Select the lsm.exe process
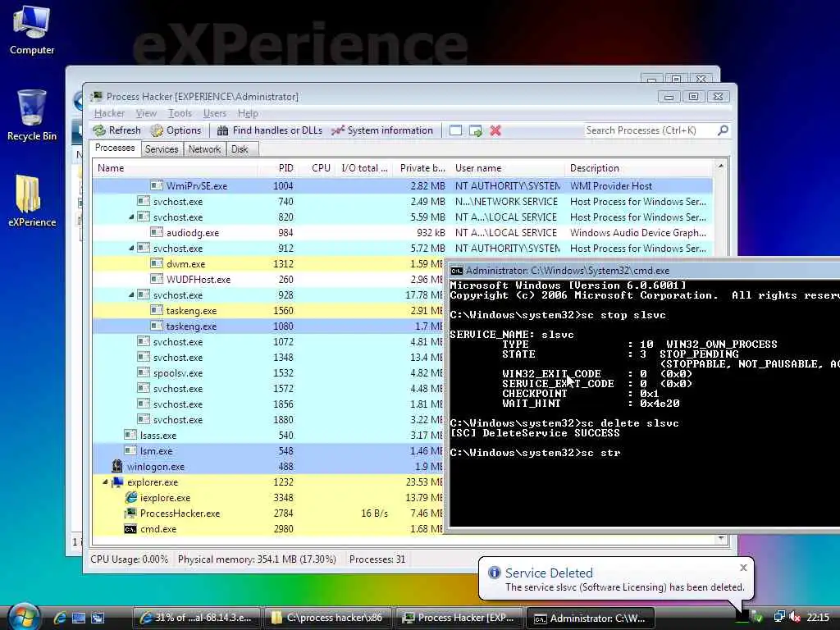 [268, 451]
